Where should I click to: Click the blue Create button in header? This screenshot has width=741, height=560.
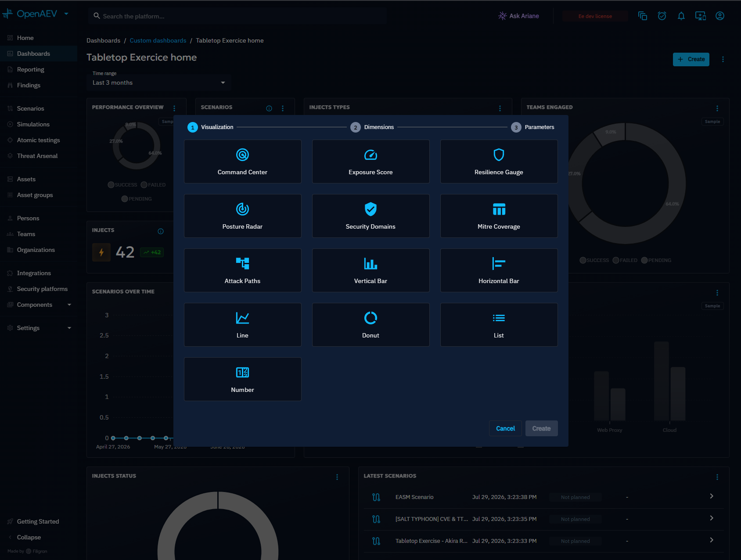(691, 59)
